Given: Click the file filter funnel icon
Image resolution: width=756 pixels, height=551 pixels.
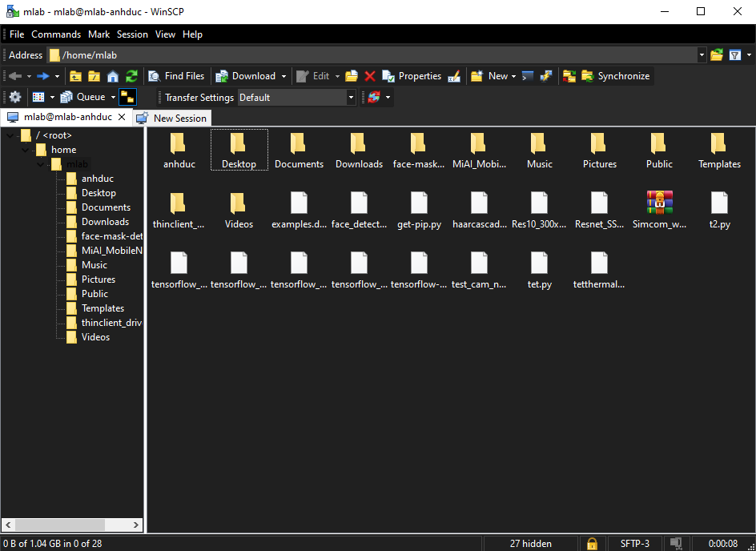Looking at the screenshot, I should (x=734, y=55).
